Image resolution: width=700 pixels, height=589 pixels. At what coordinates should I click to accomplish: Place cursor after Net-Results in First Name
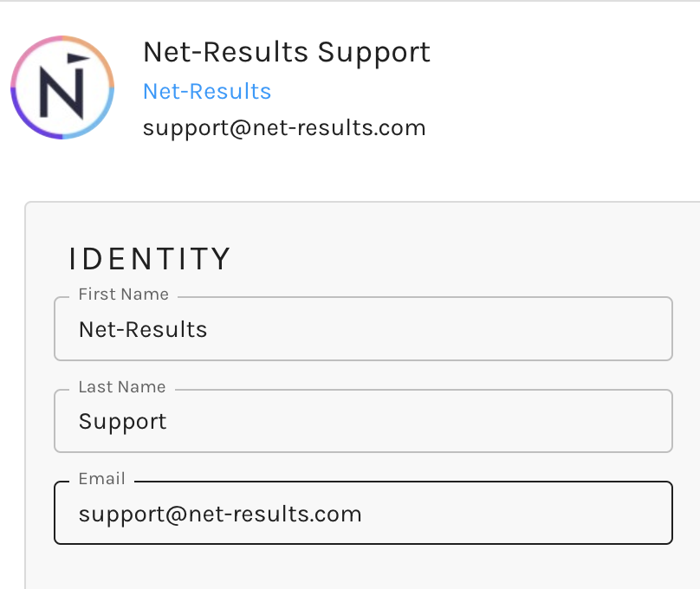pyautogui.click(x=208, y=330)
